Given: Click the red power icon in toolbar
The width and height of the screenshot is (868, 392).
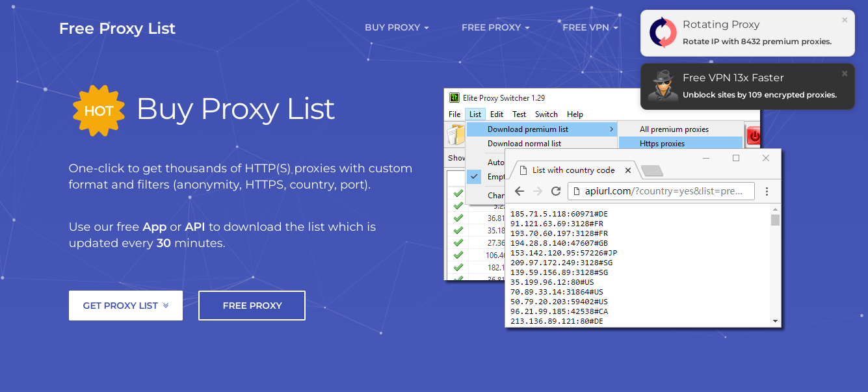Looking at the screenshot, I should [754, 136].
